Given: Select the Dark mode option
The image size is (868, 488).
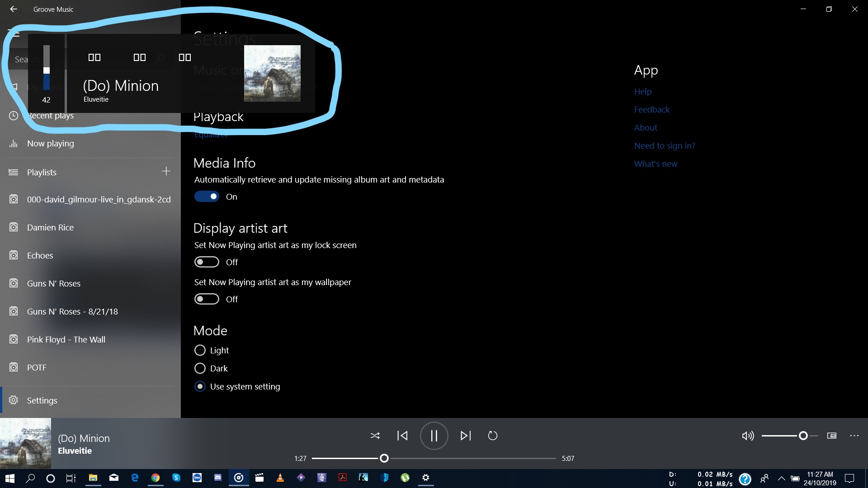Looking at the screenshot, I should (x=200, y=368).
